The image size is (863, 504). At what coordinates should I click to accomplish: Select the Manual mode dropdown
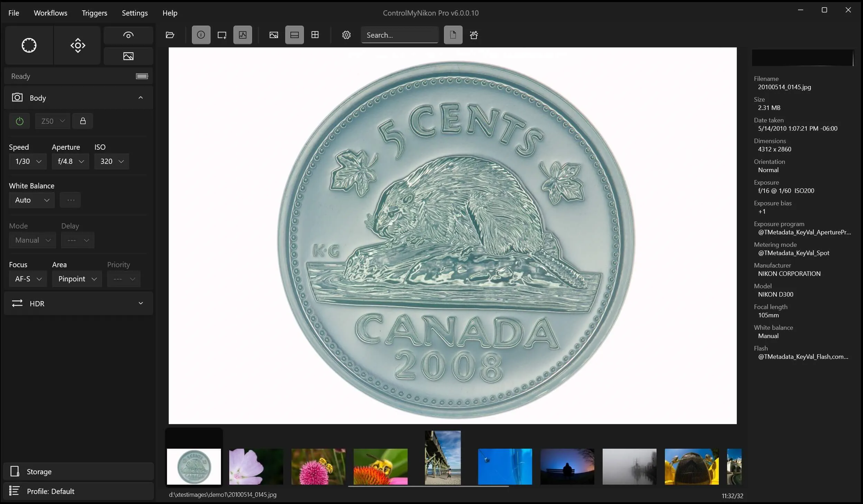[31, 240]
